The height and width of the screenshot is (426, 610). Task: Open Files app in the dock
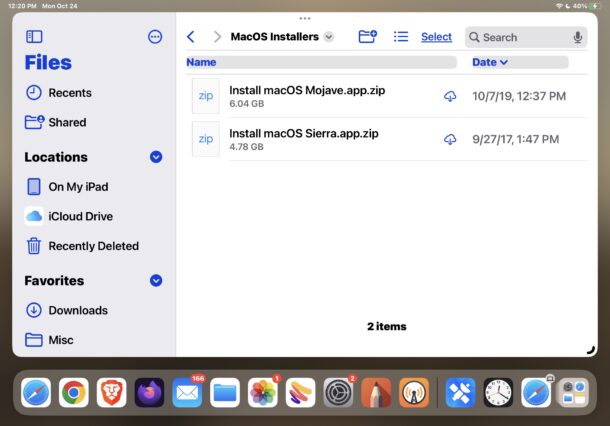click(225, 393)
